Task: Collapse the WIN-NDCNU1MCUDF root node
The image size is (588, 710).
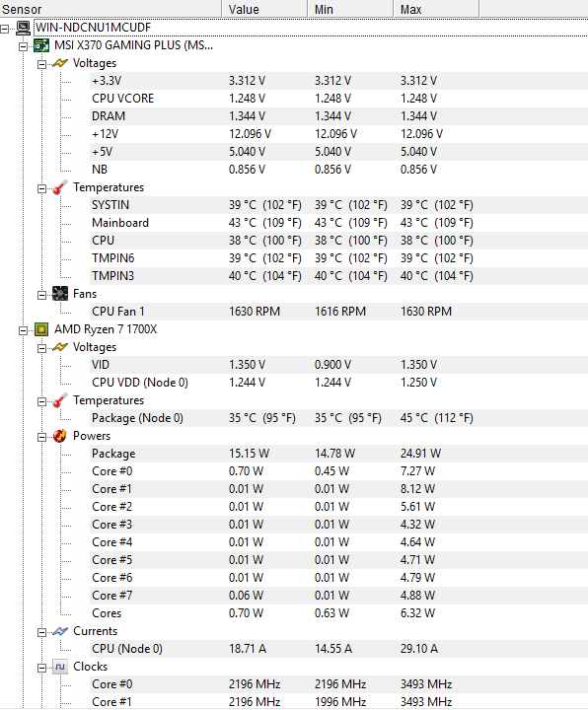Action: [x=5, y=29]
